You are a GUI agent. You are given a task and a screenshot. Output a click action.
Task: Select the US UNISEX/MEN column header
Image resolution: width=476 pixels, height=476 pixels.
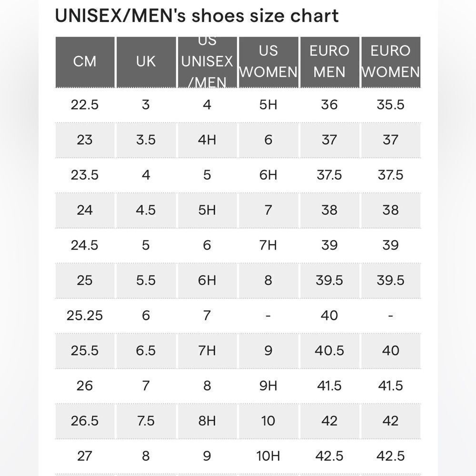[208, 62]
